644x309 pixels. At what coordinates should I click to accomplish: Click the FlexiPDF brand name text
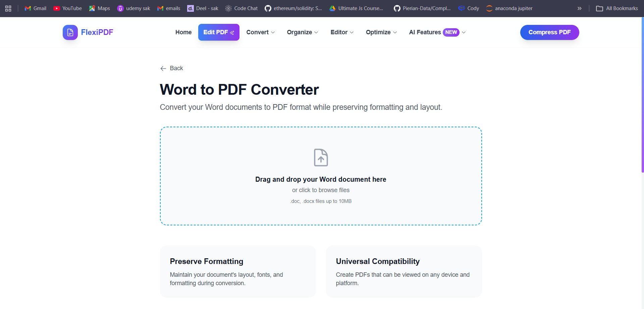pyautogui.click(x=97, y=32)
